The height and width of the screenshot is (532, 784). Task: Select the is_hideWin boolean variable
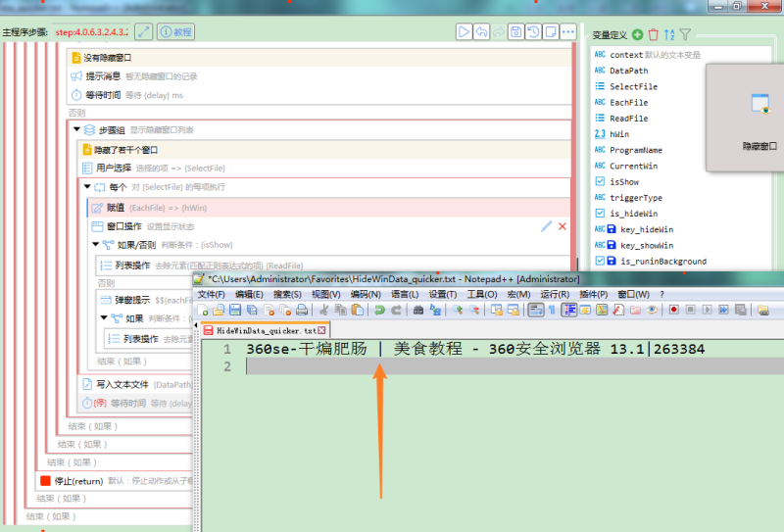pos(633,214)
